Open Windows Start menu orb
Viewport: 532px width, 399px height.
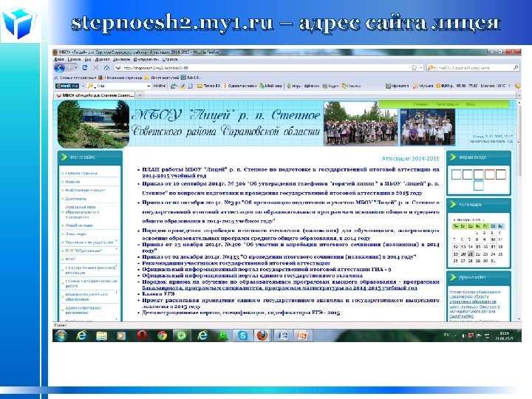61,335
